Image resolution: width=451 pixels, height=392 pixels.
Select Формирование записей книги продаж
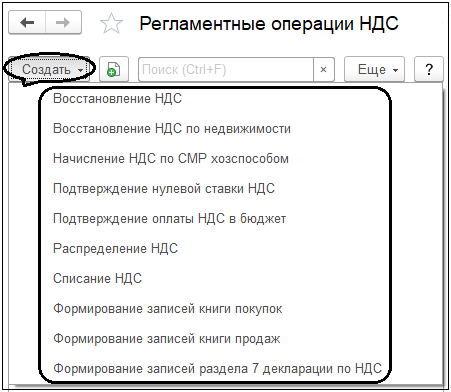tap(167, 339)
